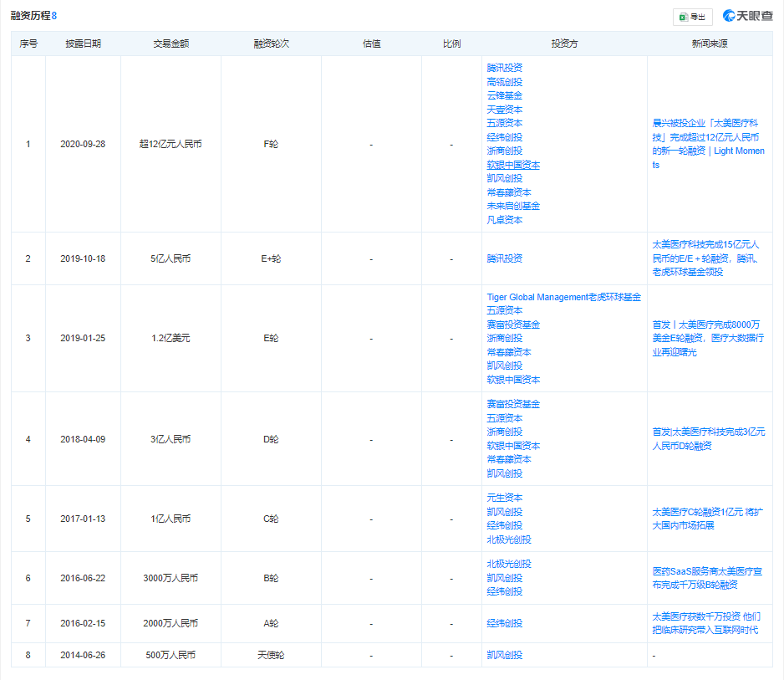Click 凯风创投 in the 天使轮 row
The width and height of the screenshot is (784, 680).
(x=504, y=655)
